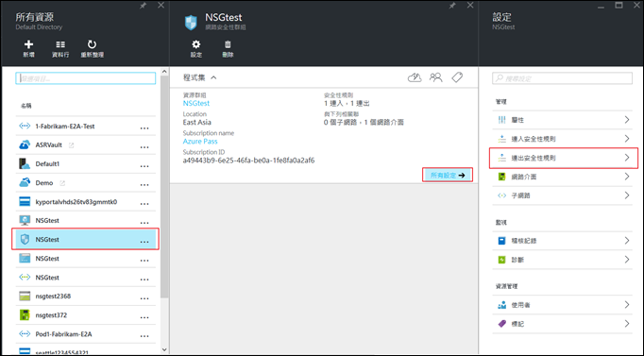Open 連入安全性規則 in the settings list
The image size is (644, 356).
coord(563,139)
